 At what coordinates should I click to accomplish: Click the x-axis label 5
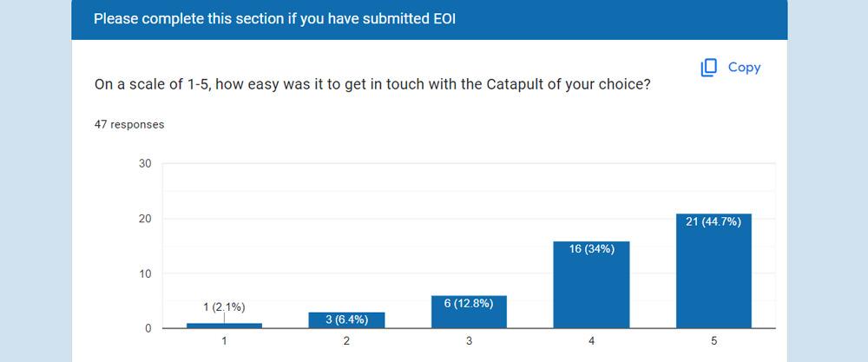[x=714, y=342]
